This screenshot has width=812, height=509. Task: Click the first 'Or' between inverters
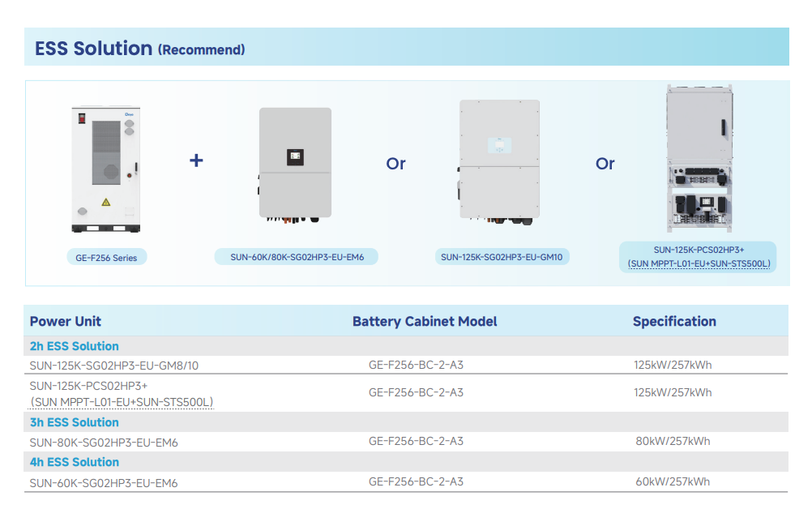coord(395,164)
